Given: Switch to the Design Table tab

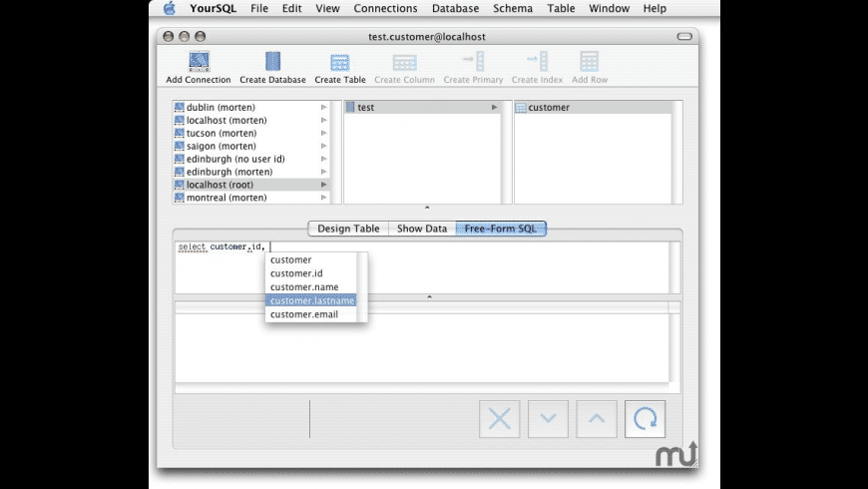Looking at the screenshot, I should [348, 229].
